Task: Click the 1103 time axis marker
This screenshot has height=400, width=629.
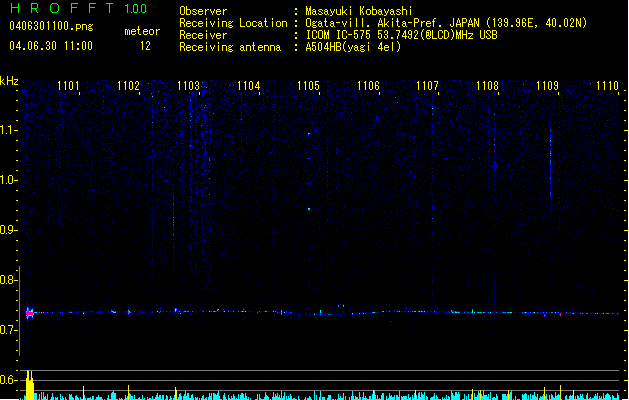Action: click(x=189, y=85)
